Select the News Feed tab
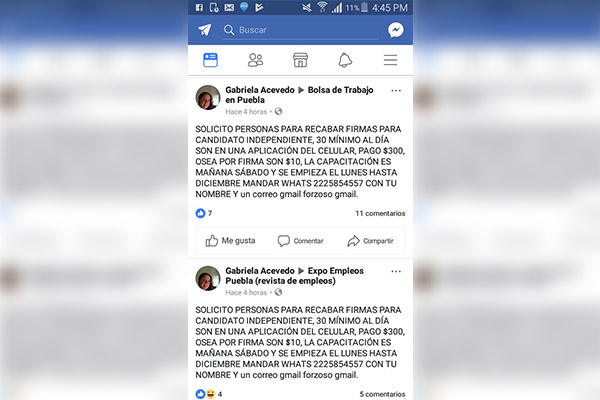600x400 pixels. tap(210, 60)
